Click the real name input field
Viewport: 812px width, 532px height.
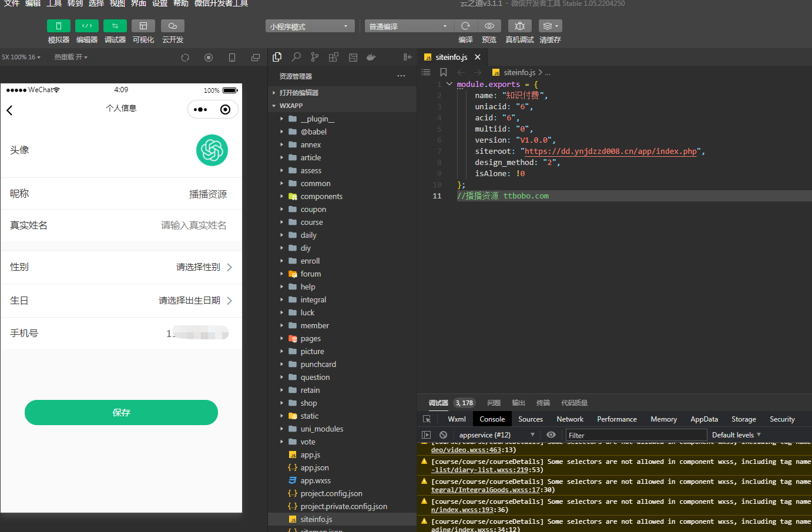point(194,225)
